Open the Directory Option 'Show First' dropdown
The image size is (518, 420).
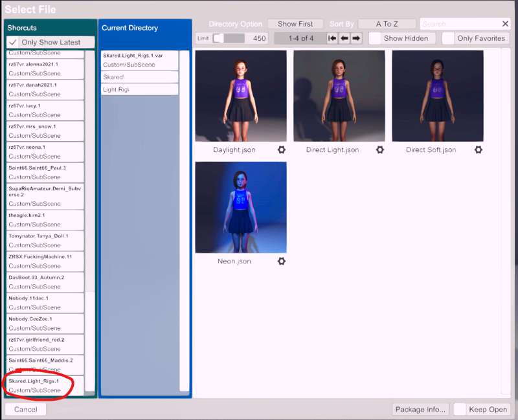coord(295,24)
